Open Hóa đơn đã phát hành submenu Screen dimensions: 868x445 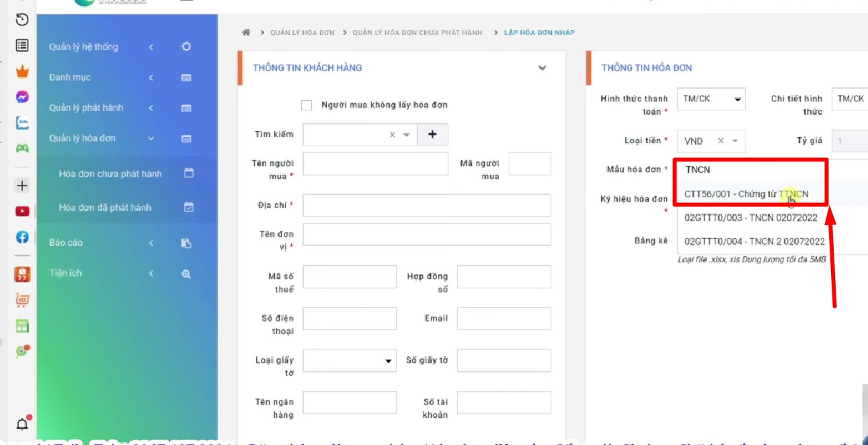click(105, 207)
